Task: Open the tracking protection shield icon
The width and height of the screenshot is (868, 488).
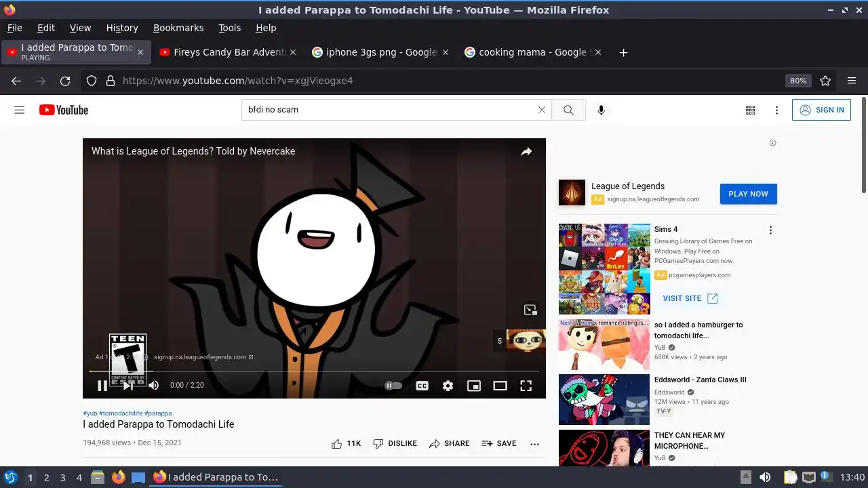Action: click(92, 81)
